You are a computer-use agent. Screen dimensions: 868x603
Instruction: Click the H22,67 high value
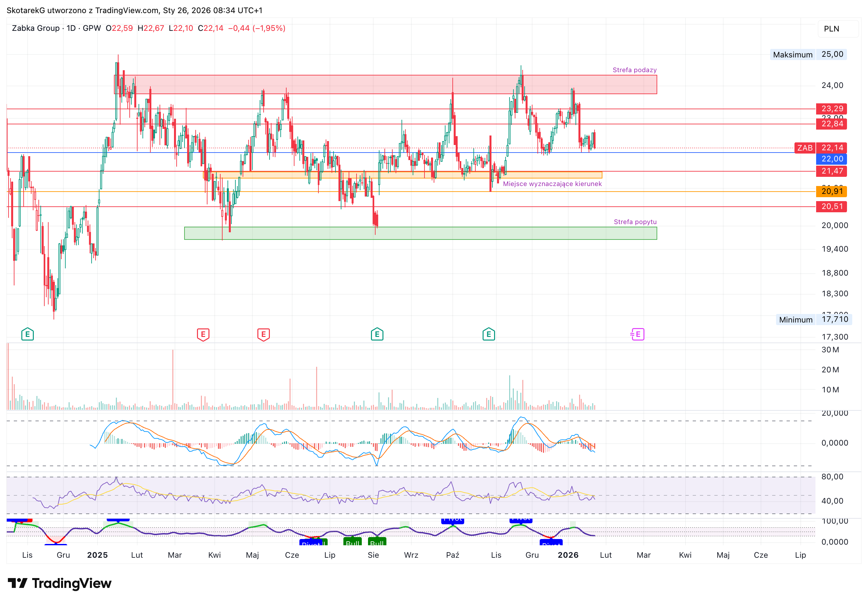pyautogui.click(x=150, y=28)
